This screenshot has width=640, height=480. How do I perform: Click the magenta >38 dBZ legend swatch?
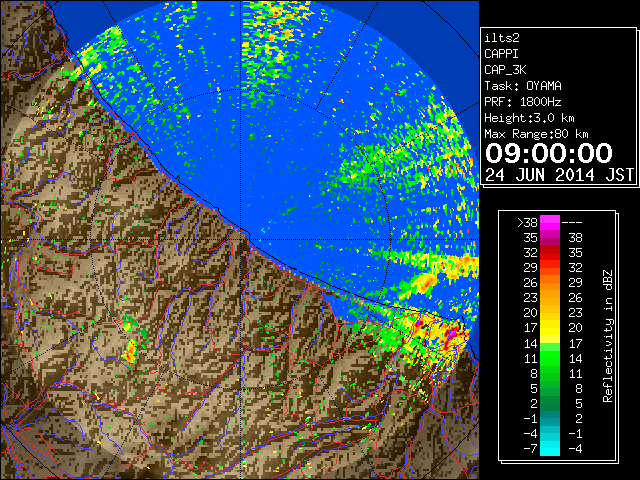coord(550,223)
